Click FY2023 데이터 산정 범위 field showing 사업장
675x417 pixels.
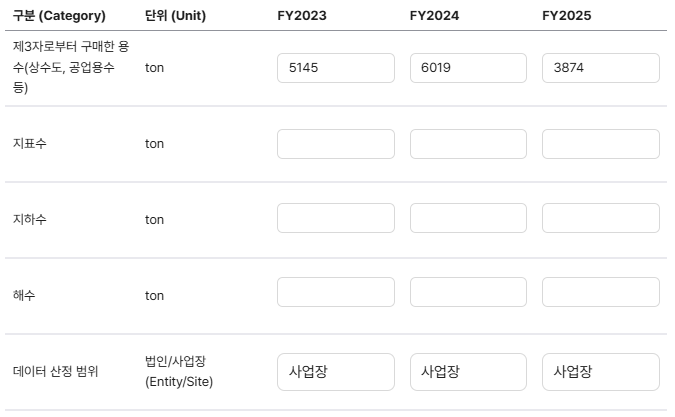336,372
